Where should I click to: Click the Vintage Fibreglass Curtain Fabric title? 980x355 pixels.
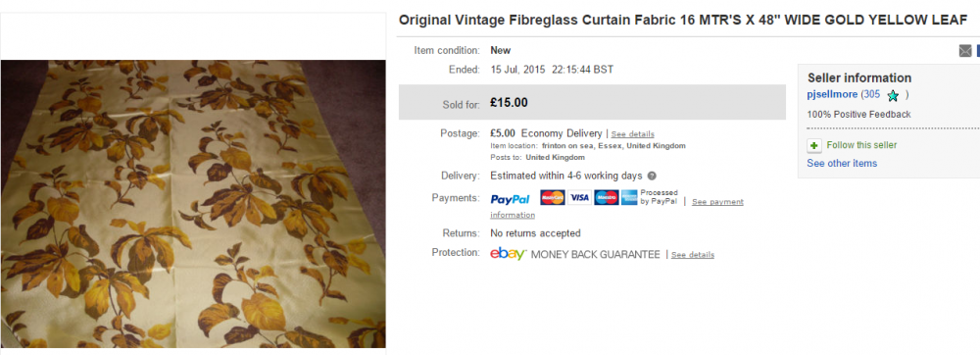(683, 20)
